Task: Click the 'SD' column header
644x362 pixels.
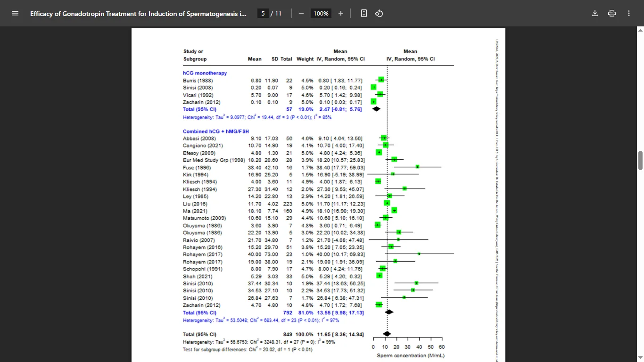Action: tap(275, 59)
